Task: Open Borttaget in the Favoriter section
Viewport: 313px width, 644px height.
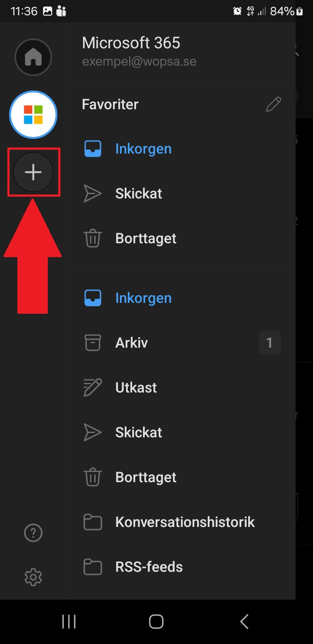Action: (146, 238)
